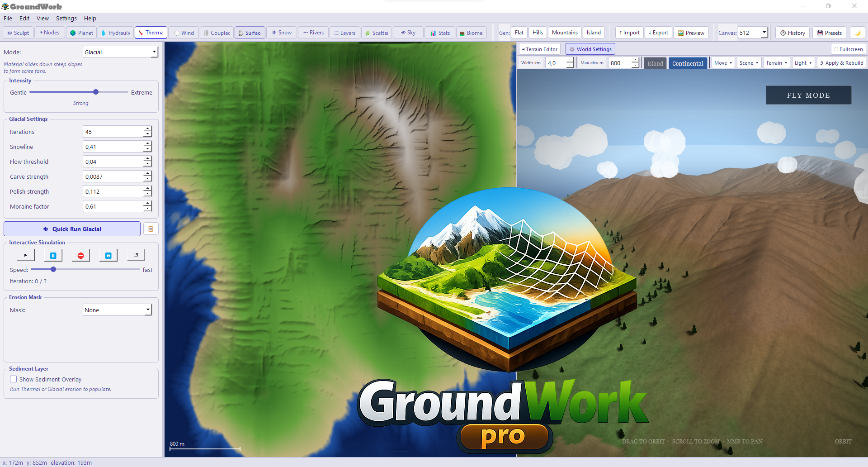Open the erosion Mask dropdown

coord(118,310)
